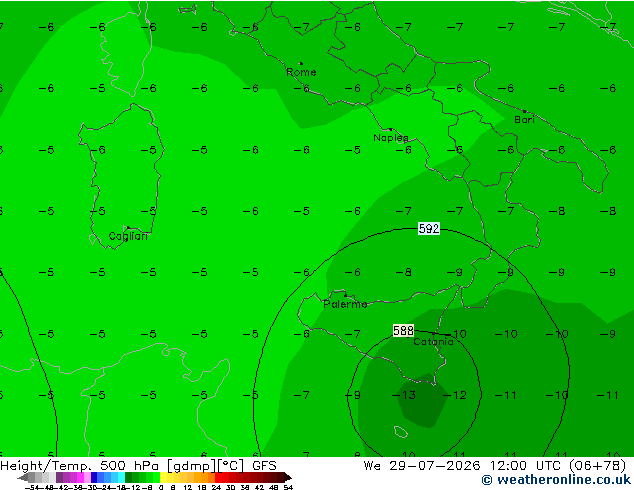The height and width of the screenshot is (490, 634).
Task: Click the Rome city label
Action: (x=301, y=72)
